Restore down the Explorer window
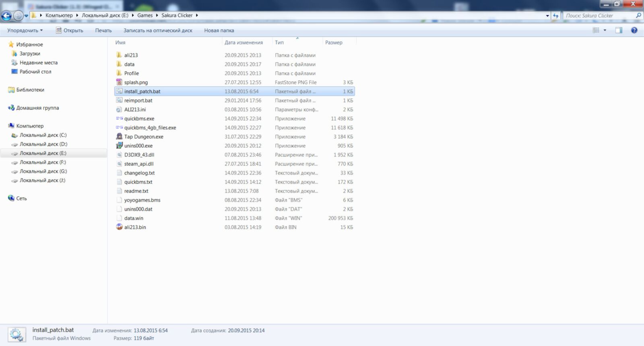Viewport: 644px width, 346px height. tap(617, 4)
